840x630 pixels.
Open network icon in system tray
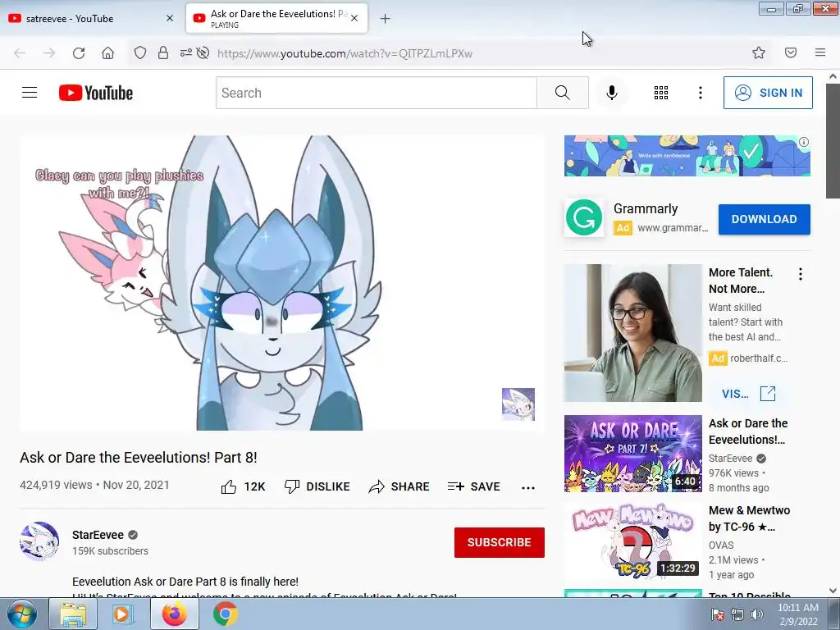[737, 614]
